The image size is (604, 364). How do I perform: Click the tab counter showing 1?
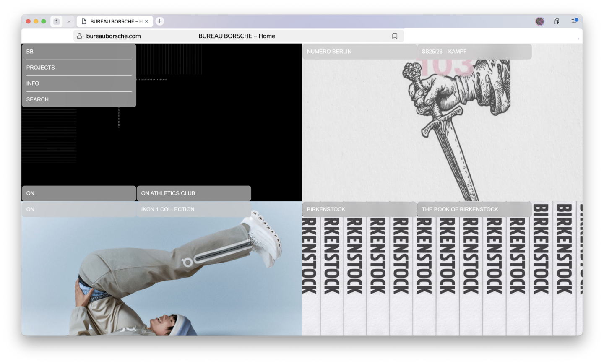pyautogui.click(x=57, y=21)
